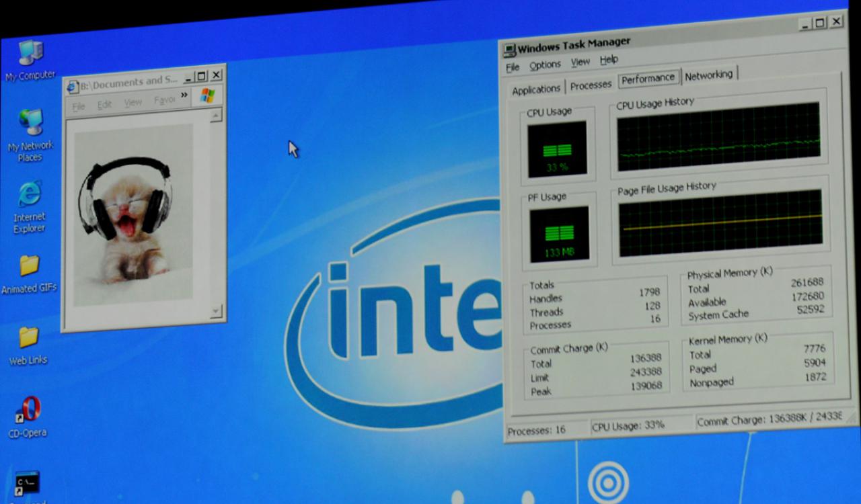861x504 pixels.
Task: Open My Network Places icon
Action: [30, 134]
